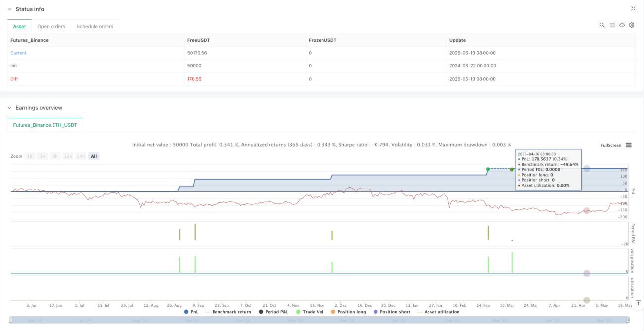This screenshot has height=331, width=644.
Task: Select the 1h zoom button
Action: pyautogui.click(x=30, y=156)
